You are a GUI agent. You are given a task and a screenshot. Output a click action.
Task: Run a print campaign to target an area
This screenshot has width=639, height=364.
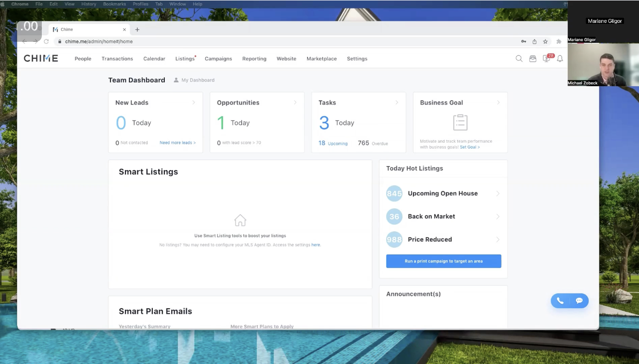tap(443, 261)
